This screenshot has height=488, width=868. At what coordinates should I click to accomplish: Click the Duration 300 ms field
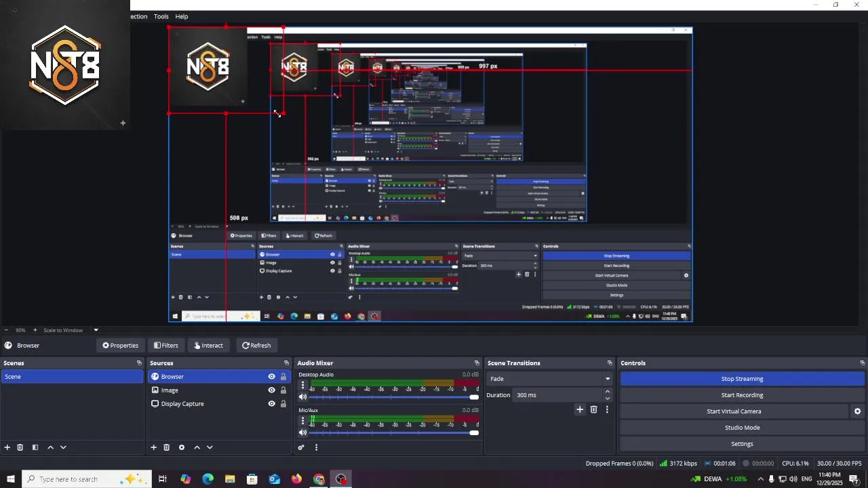[x=558, y=395]
